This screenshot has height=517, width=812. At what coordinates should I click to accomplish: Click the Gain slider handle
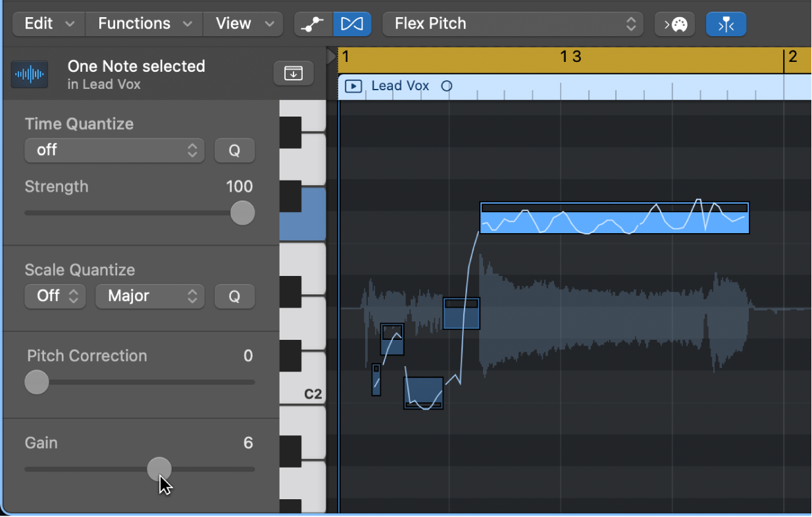pos(160,469)
